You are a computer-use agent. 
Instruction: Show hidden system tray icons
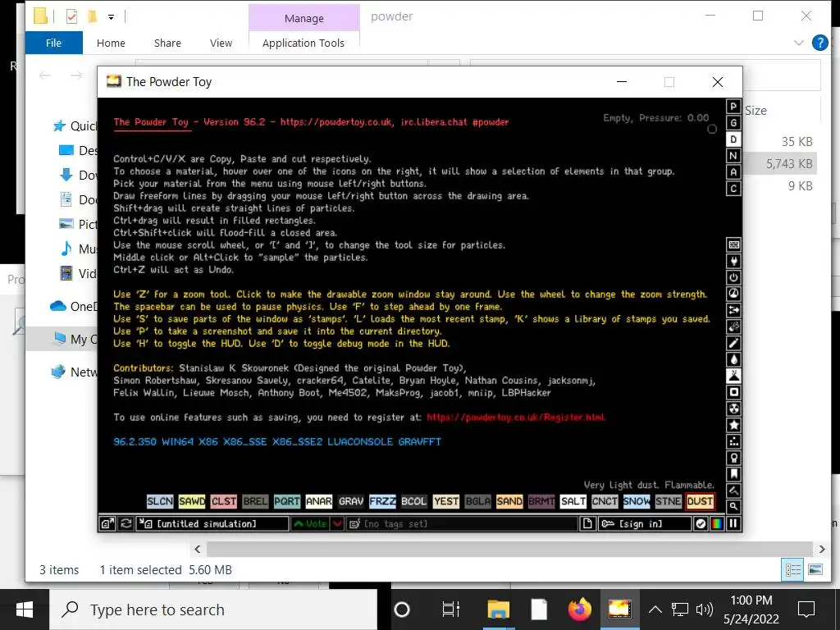655,609
